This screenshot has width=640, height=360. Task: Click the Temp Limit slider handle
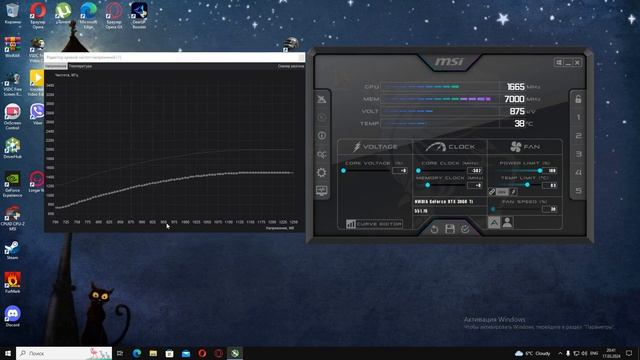click(x=527, y=185)
